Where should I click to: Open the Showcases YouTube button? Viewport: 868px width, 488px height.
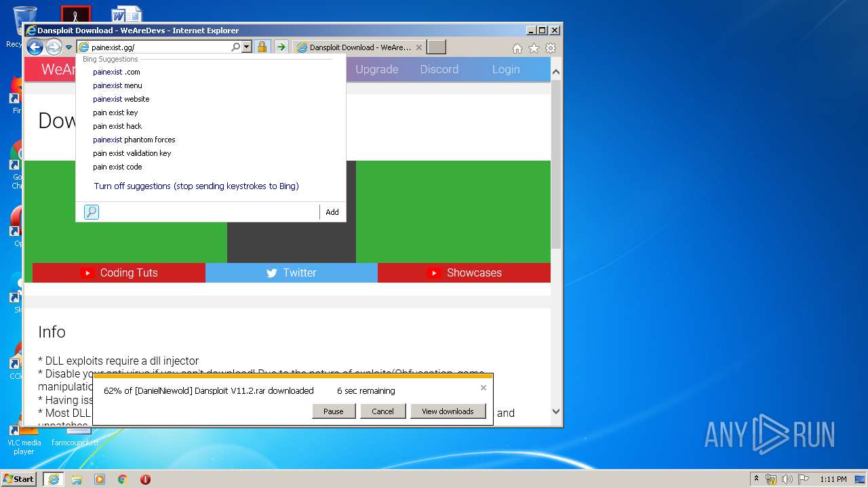(x=464, y=272)
